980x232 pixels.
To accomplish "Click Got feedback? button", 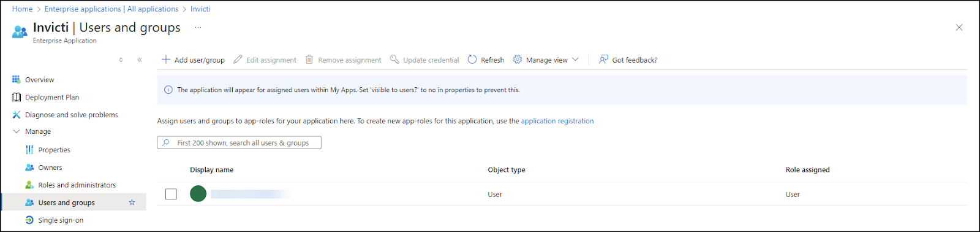I will [628, 60].
